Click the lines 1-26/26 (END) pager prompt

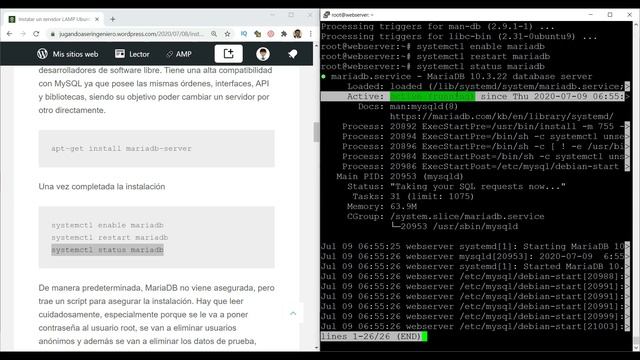pos(371,336)
